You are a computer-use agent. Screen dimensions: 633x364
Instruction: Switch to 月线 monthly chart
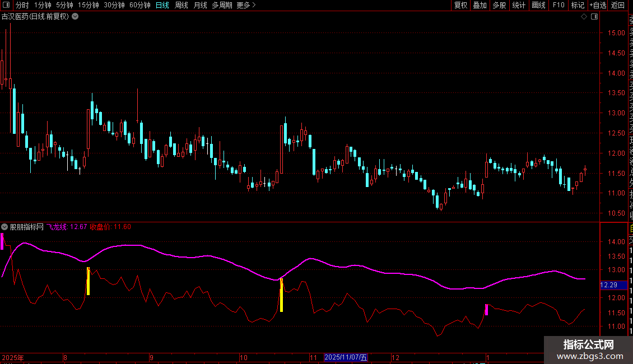point(200,5)
